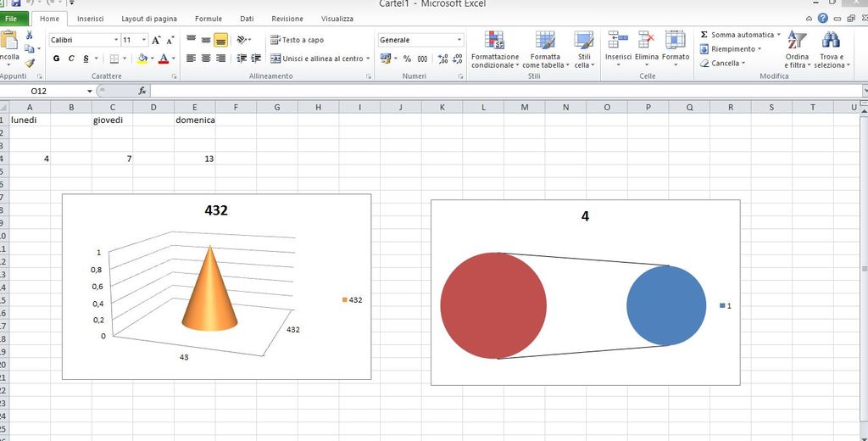Click the text orientation icon
The image size is (868, 441).
coord(242,40)
